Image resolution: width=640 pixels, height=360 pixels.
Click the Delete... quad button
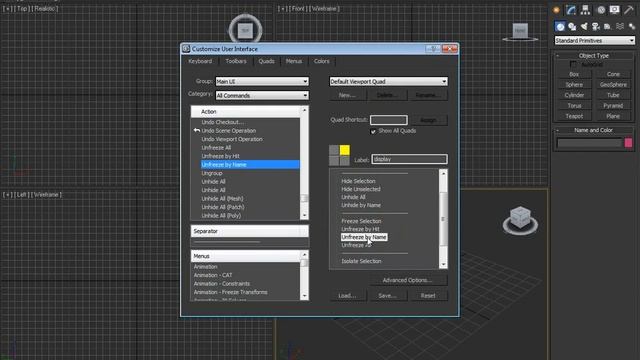[387, 95]
